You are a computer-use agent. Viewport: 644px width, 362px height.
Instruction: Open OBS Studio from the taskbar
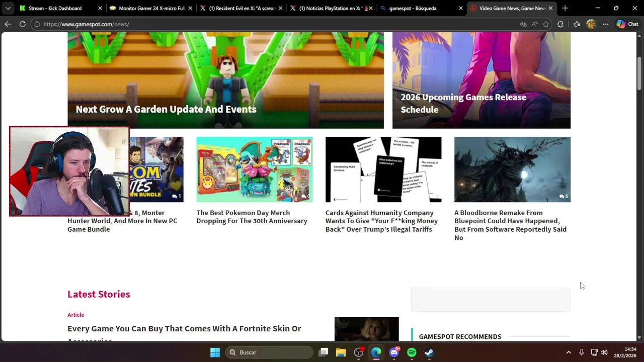point(358,352)
